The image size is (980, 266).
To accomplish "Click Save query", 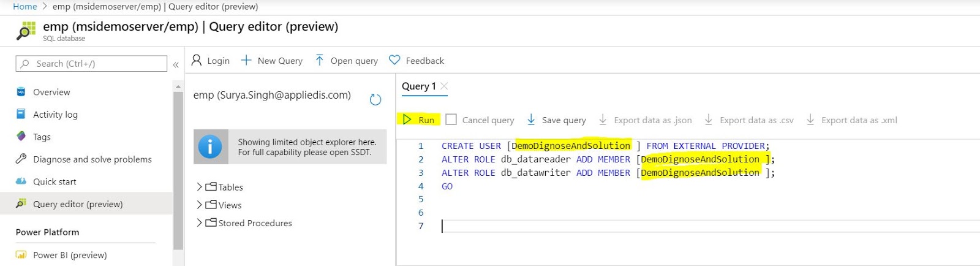I will [556, 120].
